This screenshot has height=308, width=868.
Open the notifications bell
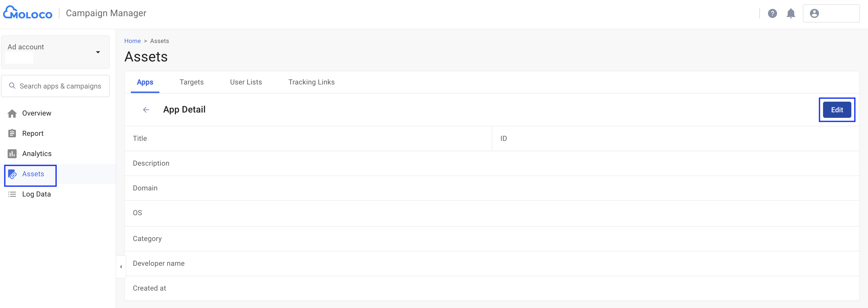pyautogui.click(x=791, y=13)
